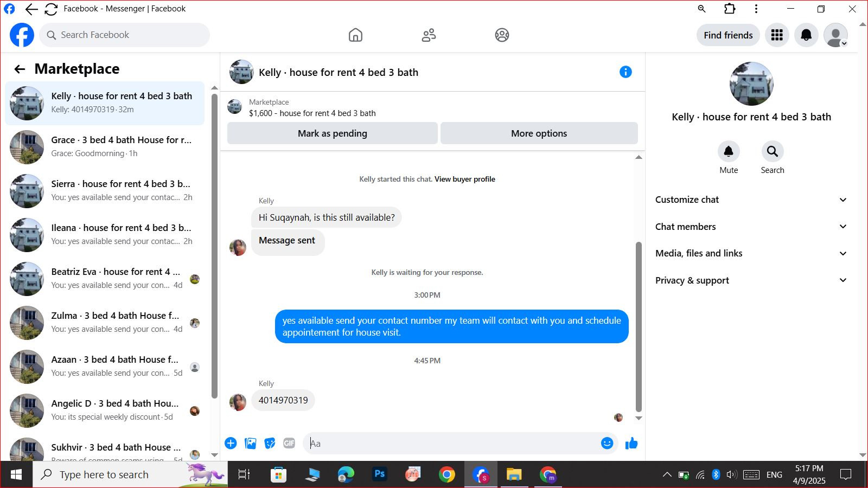868x488 pixels.
Task: Click the blue 'yes available' sent message
Action: tap(451, 326)
